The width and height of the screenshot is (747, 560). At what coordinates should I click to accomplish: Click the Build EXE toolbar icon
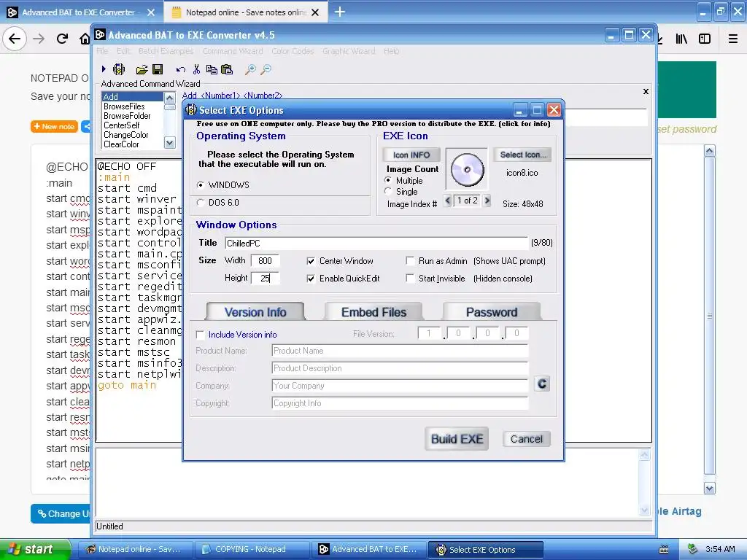click(x=119, y=69)
